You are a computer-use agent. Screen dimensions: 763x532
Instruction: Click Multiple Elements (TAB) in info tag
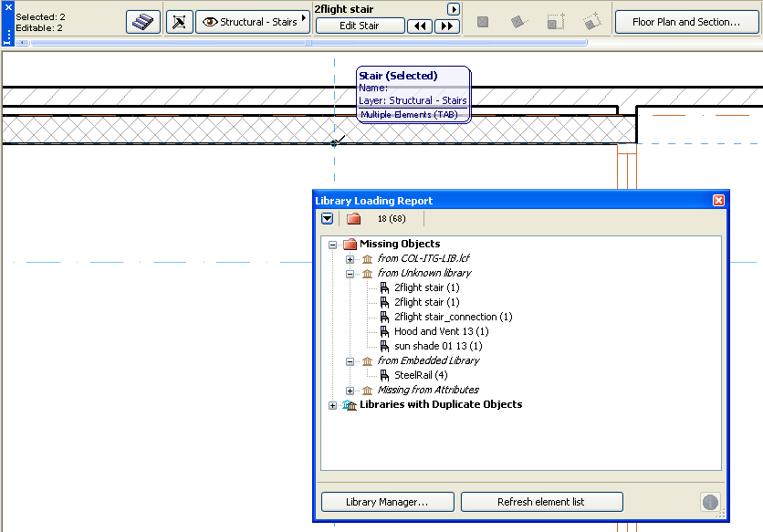[x=409, y=115]
